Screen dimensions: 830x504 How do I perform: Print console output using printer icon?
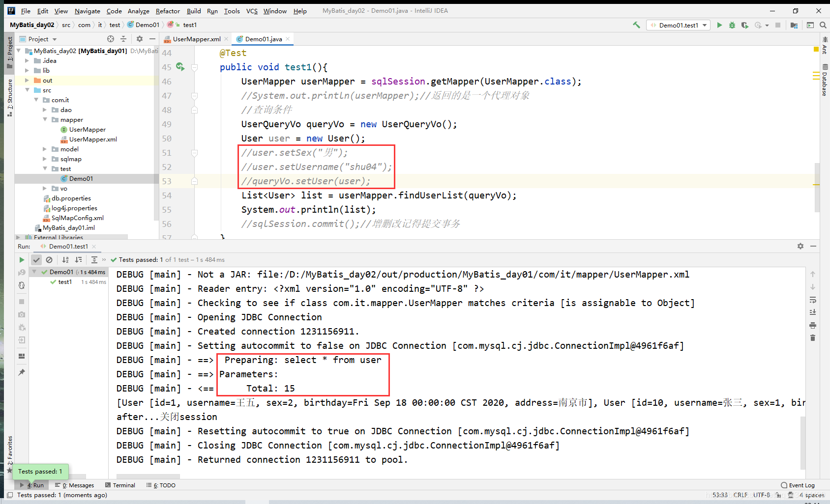(813, 325)
